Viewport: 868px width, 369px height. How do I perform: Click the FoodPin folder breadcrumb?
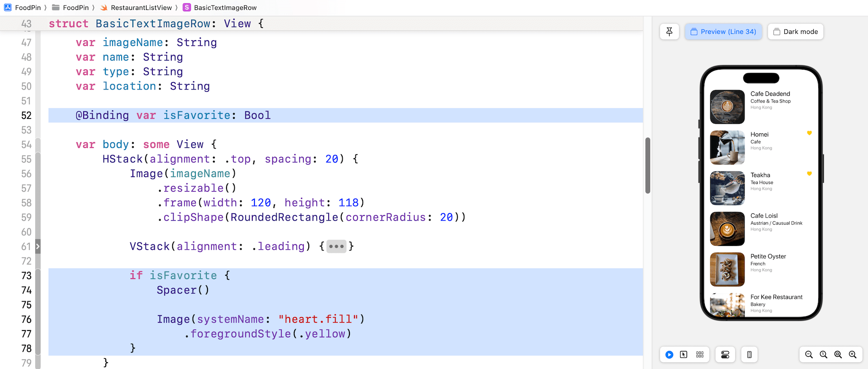[75, 8]
